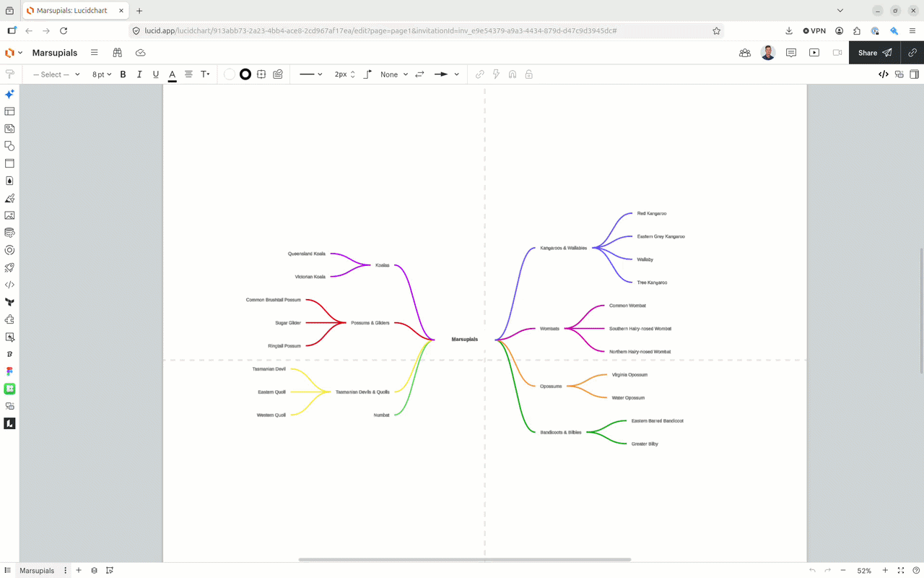Open the AI sparkle tool in left sidebar
Screen dimensions: 924x578
[10, 94]
